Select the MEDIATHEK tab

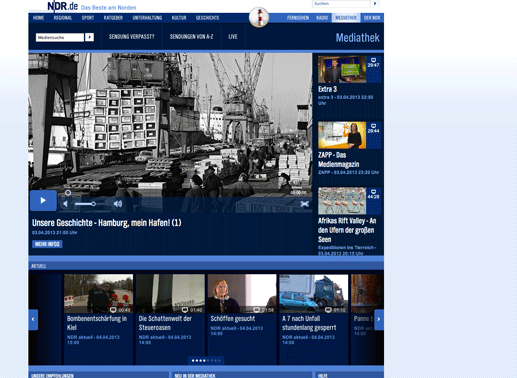point(346,18)
